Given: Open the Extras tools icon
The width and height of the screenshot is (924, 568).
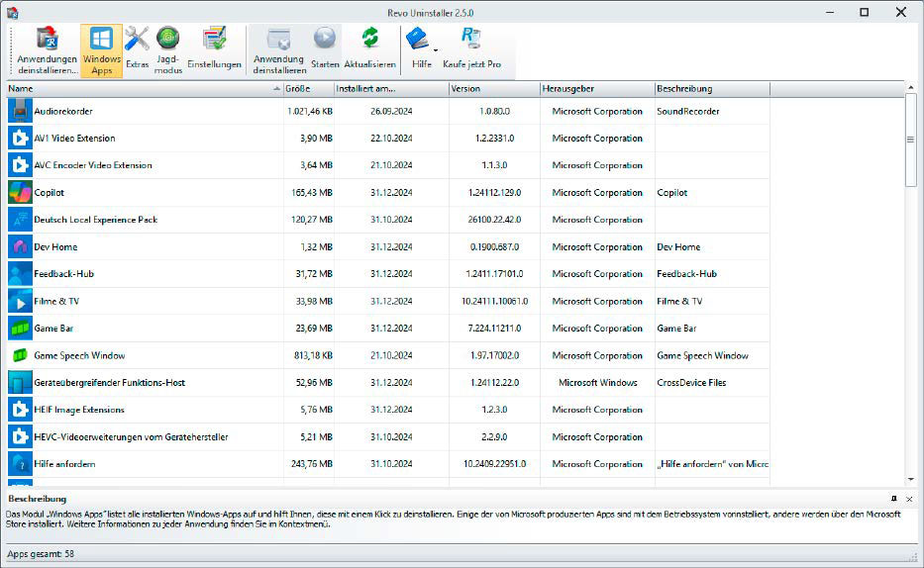Looking at the screenshot, I should 137,39.
